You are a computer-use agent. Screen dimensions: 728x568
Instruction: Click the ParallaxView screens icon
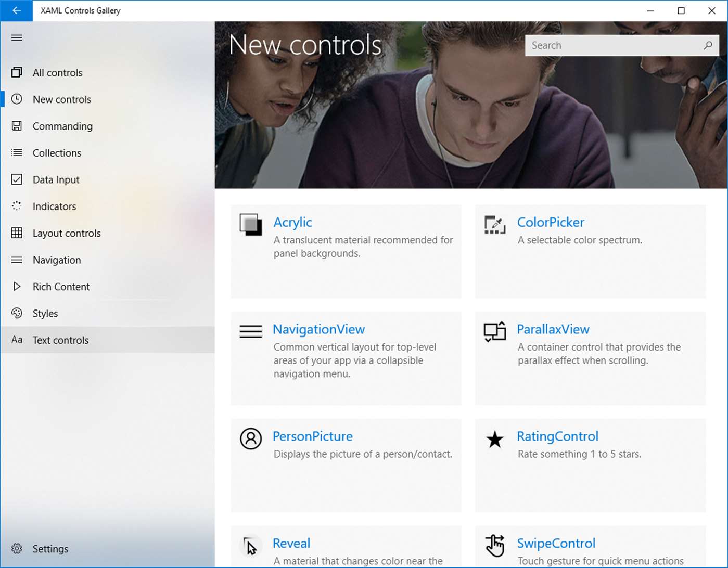tap(495, 331)
